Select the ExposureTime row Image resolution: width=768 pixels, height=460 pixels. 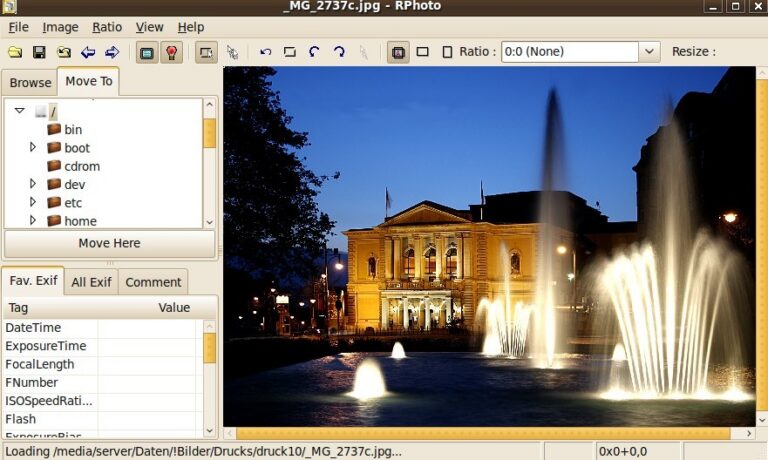[102, 346]
